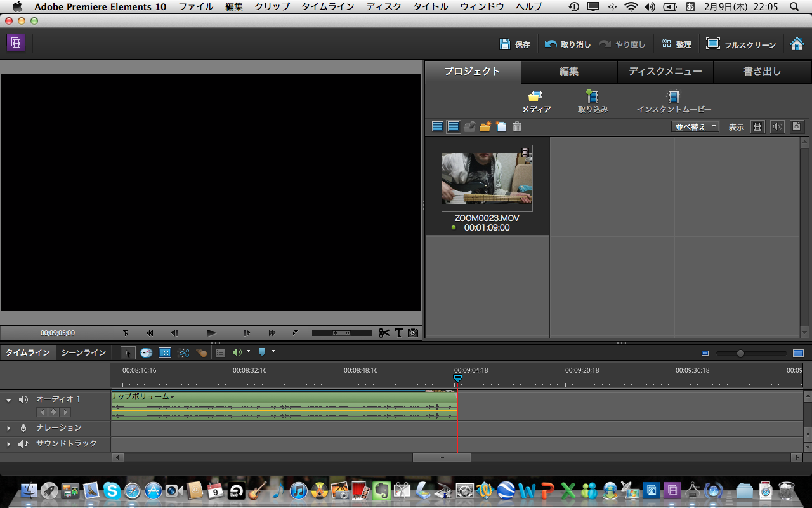The height and width of the screenshot is (508, 812).
Task: Split the clip with the scissors icon
Action: [x=384, y=333]
